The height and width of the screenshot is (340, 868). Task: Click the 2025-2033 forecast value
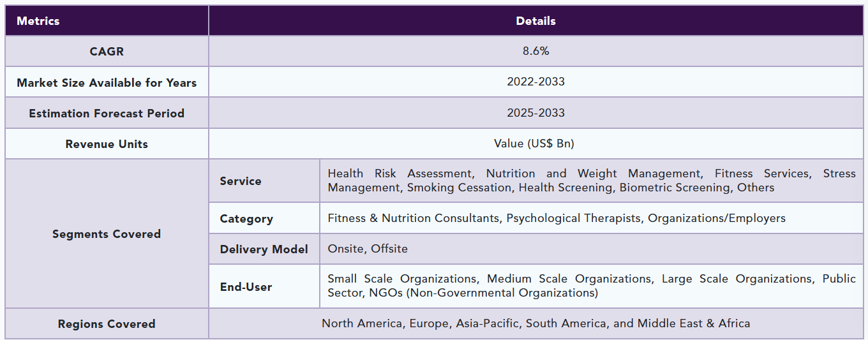(535, 114)
